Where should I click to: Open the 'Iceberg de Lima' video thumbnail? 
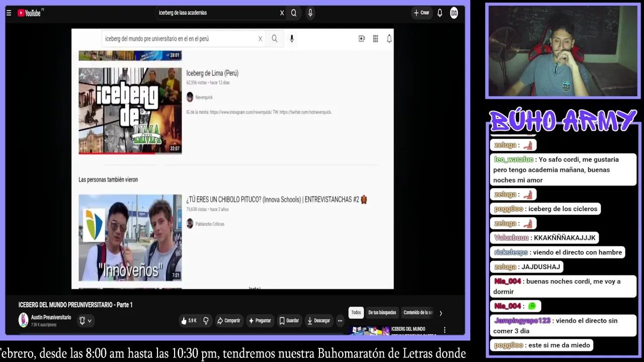click(130, 111)
